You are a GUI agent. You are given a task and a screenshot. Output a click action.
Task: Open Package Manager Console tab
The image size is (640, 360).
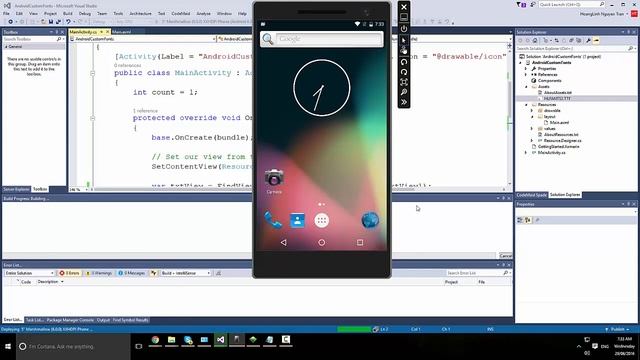[70, 320]
